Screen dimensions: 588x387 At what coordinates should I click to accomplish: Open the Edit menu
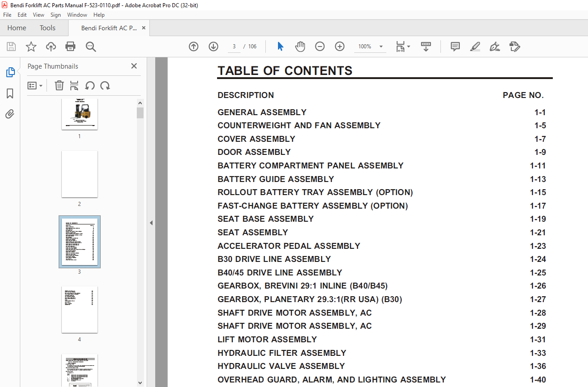click(22, 15)
